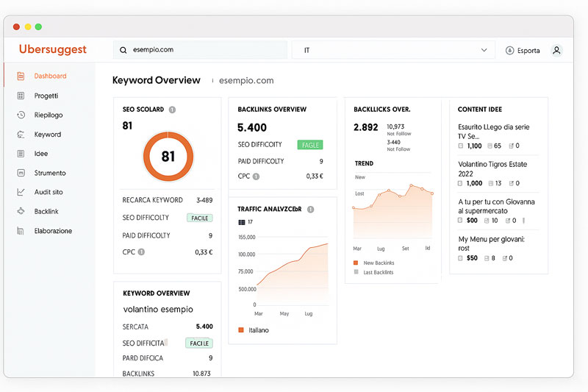This screenshot has width=588, height=392.
Task: Click the 10.873 BACKLINKS value
Action: click(201, 374)
